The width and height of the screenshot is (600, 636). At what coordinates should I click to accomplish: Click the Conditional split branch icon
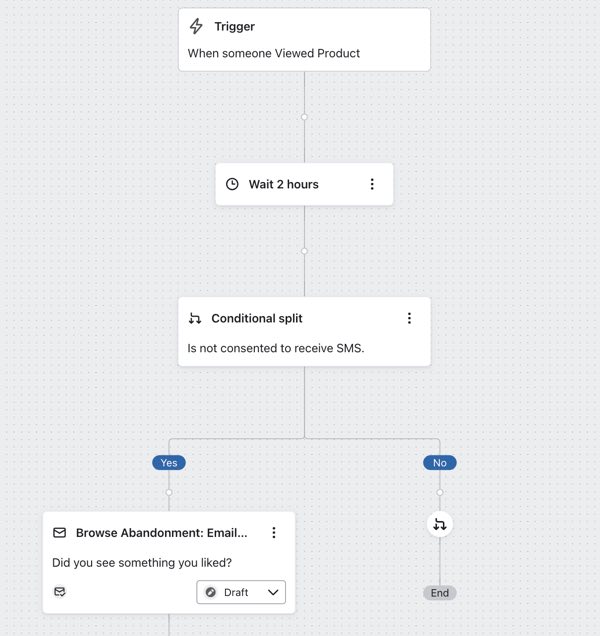[x=195, y=319]
